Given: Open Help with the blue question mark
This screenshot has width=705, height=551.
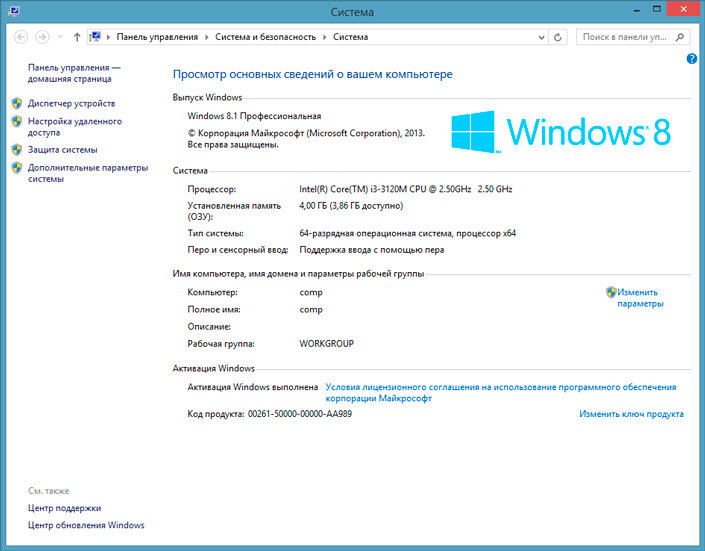Looking at the screenshot, I should (x=692, y=58).
